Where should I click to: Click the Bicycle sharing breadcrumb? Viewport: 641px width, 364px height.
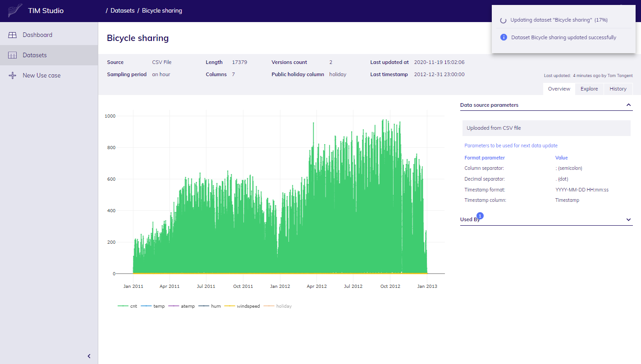[162, 10]
